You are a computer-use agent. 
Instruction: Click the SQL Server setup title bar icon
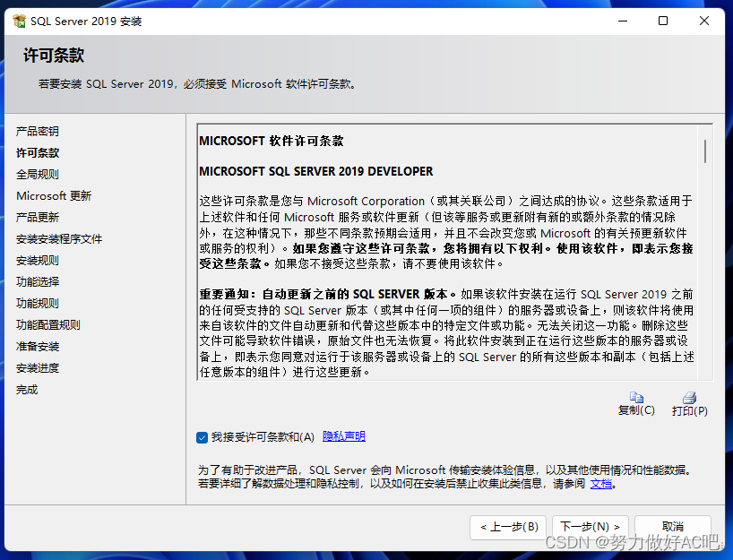pyautogui.click(x=19, y=21)
